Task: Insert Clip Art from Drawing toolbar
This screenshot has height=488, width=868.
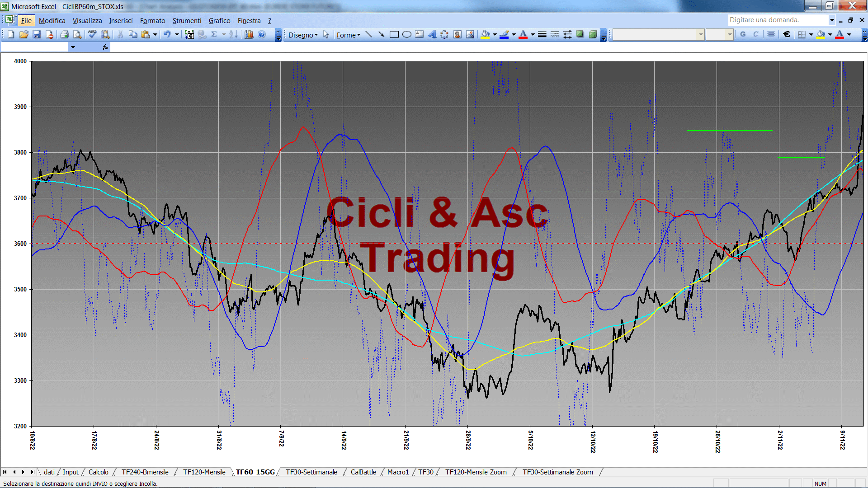Action: pos(457,34)
